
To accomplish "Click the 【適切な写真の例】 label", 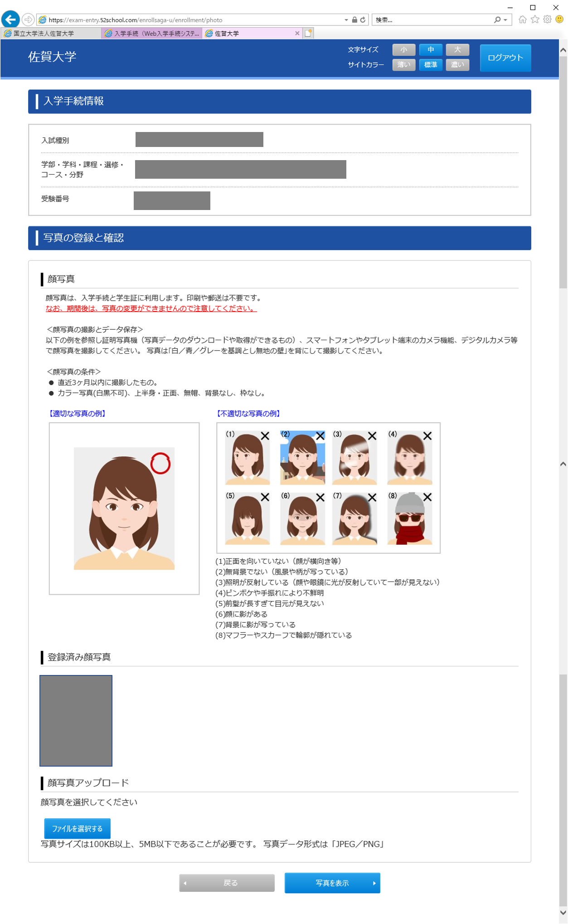I will 77,413.
